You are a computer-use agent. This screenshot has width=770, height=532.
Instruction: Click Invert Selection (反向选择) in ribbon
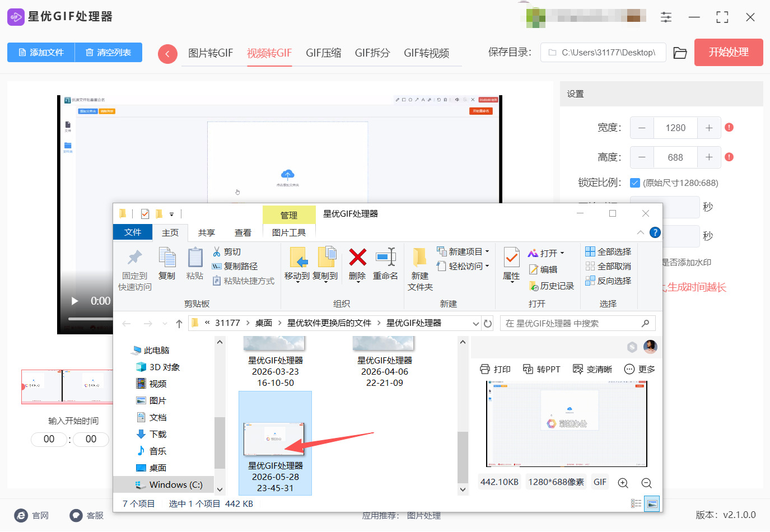click(x=608, y=281)
